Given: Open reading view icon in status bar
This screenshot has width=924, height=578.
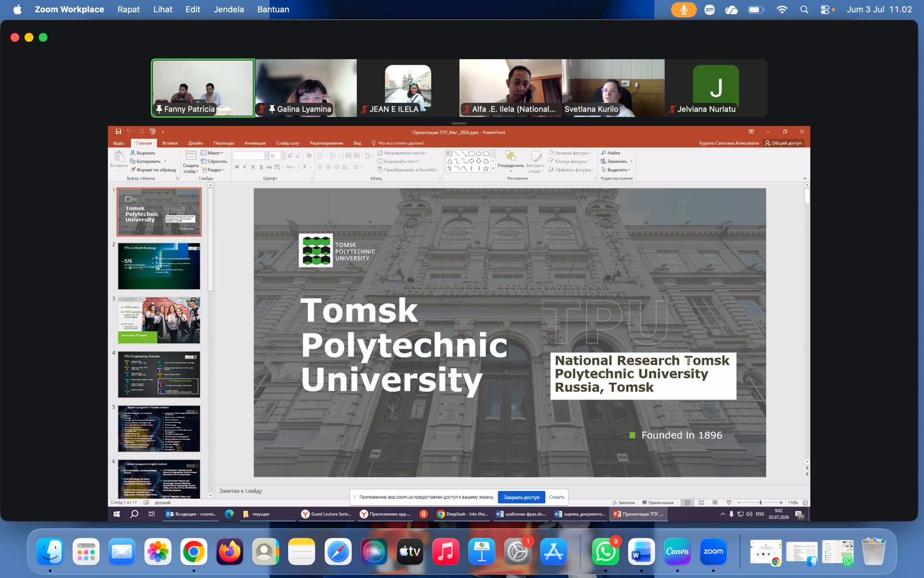Looking at the screenshot, I should (715, 503).
